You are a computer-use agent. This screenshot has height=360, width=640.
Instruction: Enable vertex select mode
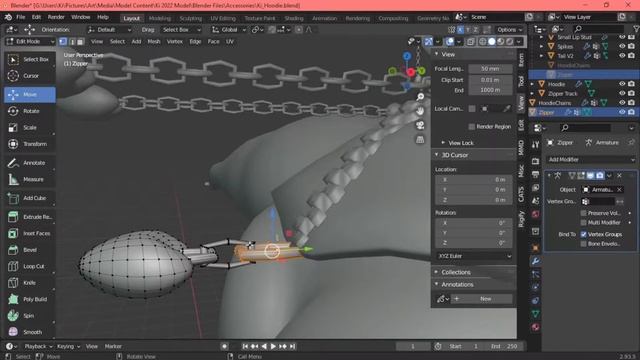point(63,42)
